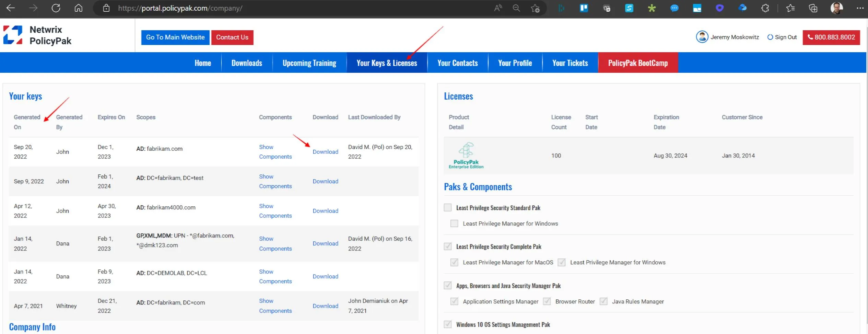Open the Downloads navigation tab
This screenshot has width=868, height=334.
click(247, 63)
